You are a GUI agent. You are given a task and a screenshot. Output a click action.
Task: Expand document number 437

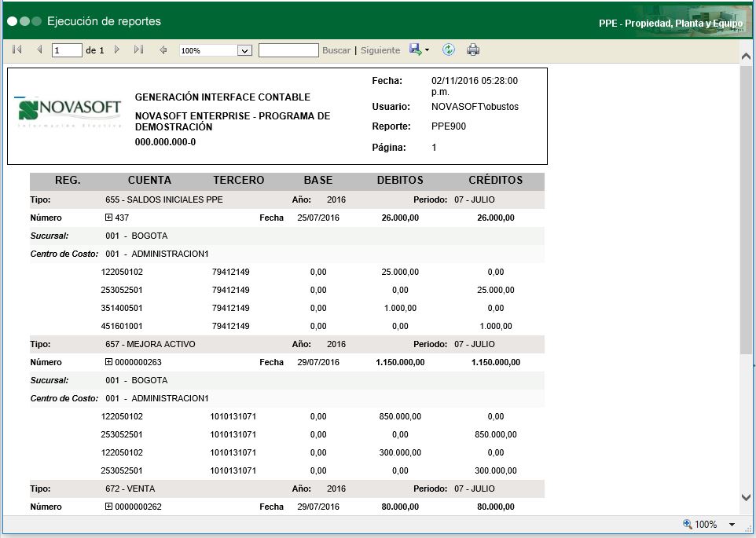tap(109, 218)
